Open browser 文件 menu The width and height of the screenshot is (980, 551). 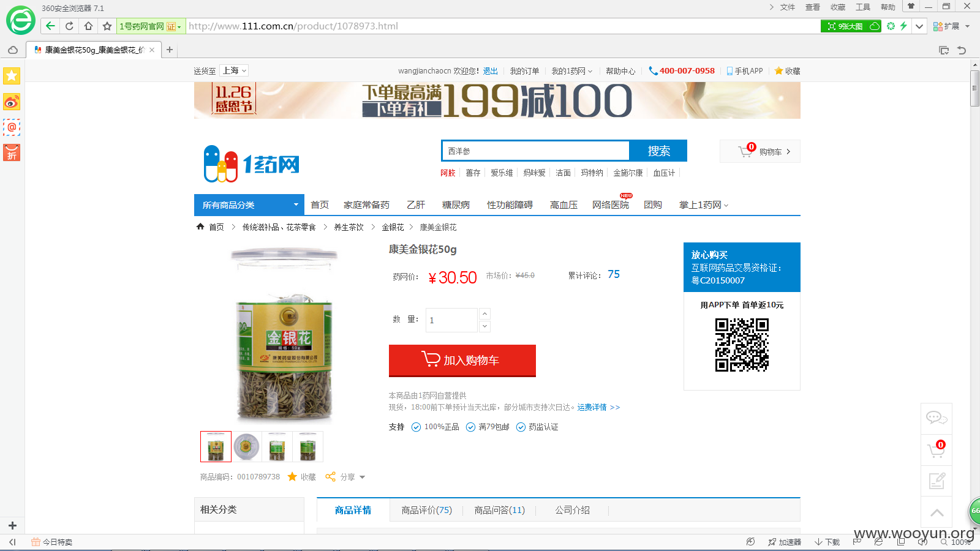(787, 7)
